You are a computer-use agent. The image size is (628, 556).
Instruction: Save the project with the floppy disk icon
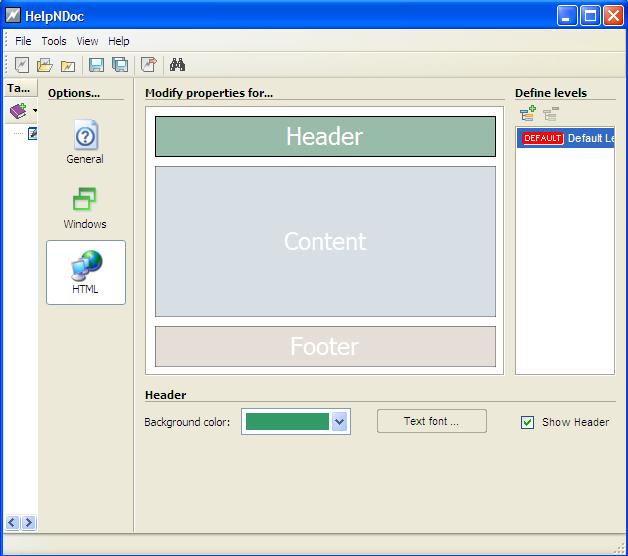pyautogui.click(x=96, y=65)
